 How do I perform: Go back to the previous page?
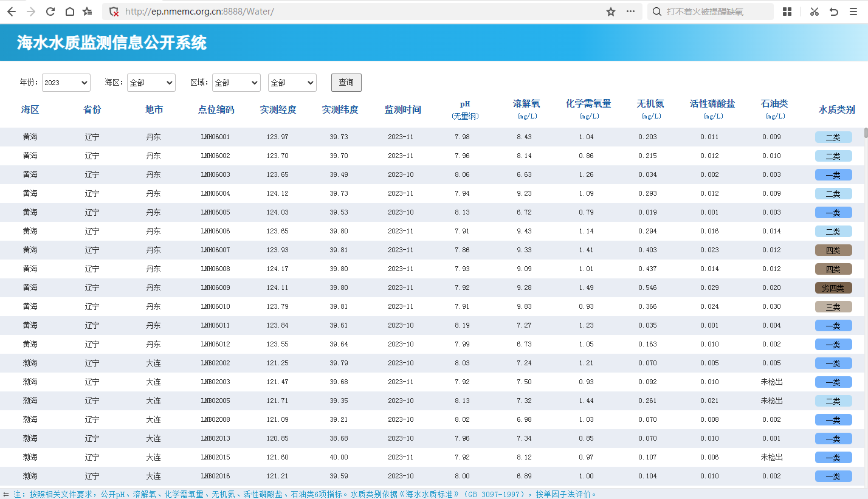tap(12, 12)
